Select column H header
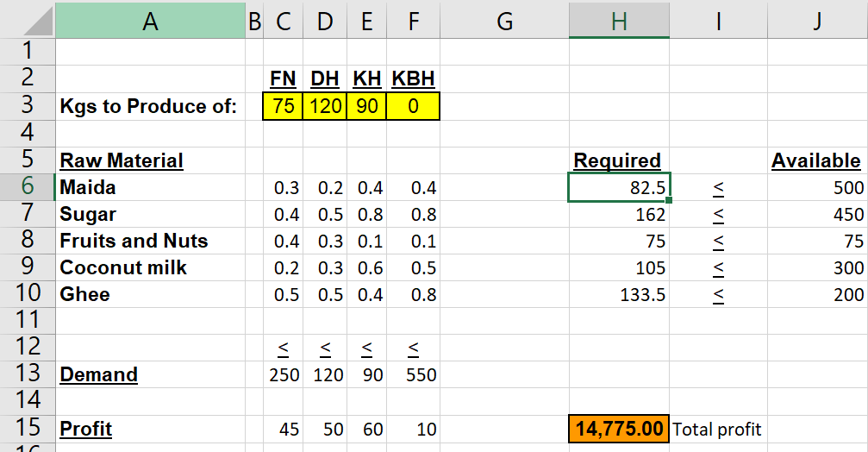 coord(619,21)
